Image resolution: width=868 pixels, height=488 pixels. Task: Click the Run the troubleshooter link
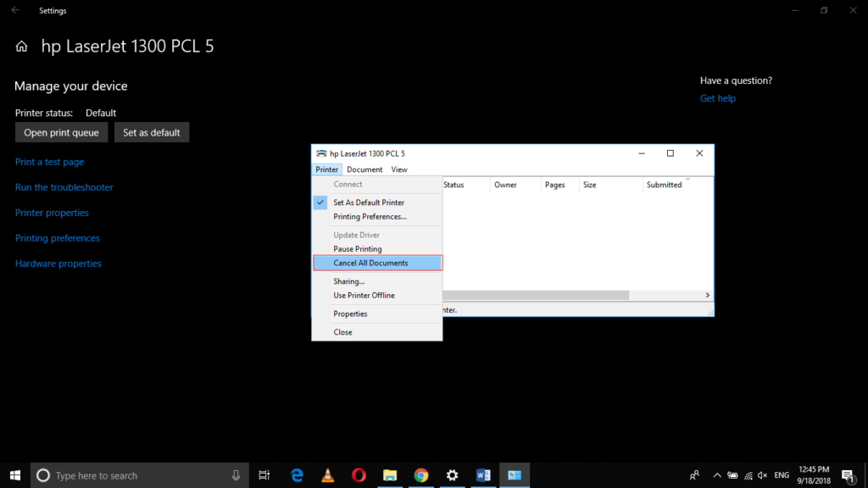point(64,187)
